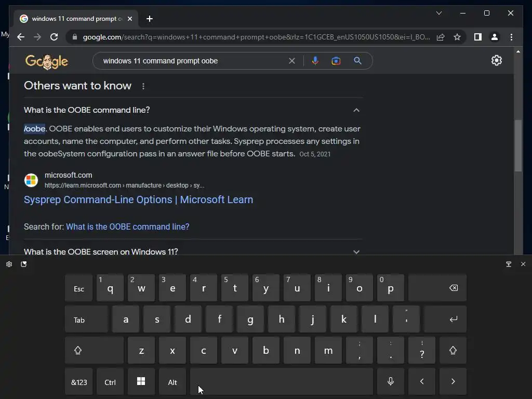Screen dimensions: 532x399
Task: Tap the Esc key on keyboard
Action: pyautogui.click(x=79, y=288)
